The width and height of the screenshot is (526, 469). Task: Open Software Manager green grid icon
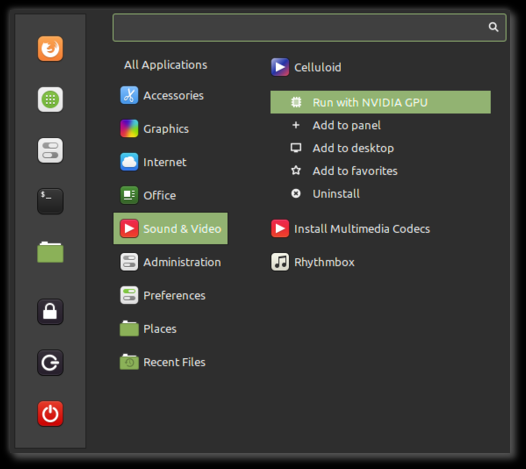[50, 99]
